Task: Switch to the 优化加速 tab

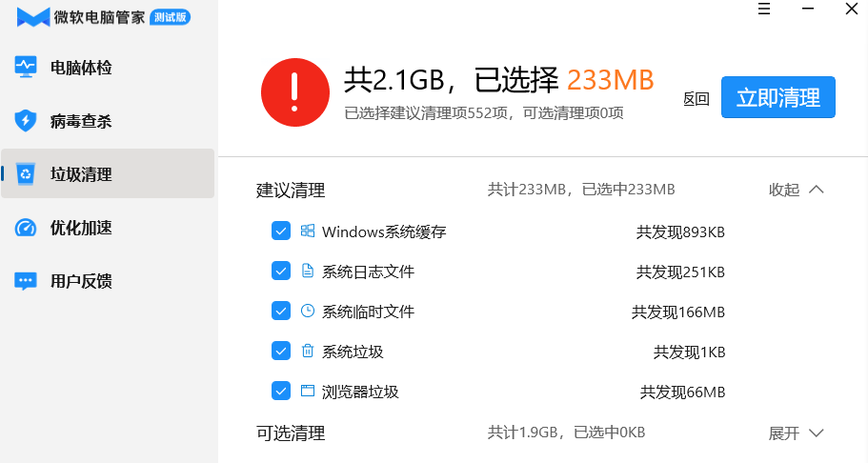Action: [81, 228]
